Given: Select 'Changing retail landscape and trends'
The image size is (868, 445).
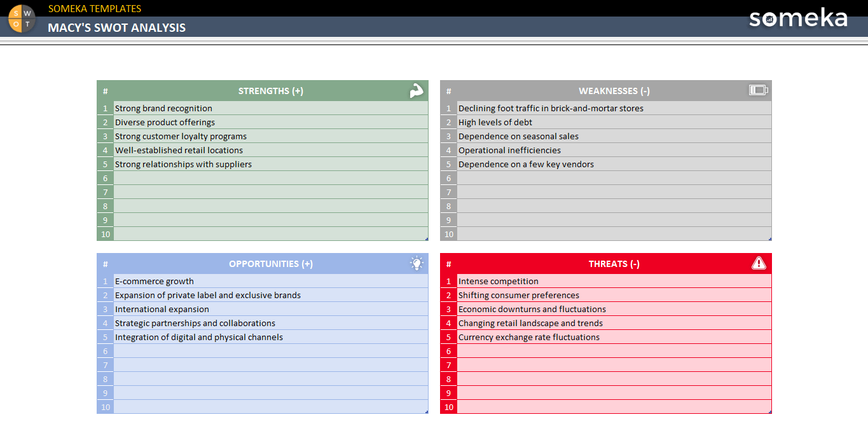Looking at the screenshot, I should click(614, 323).
